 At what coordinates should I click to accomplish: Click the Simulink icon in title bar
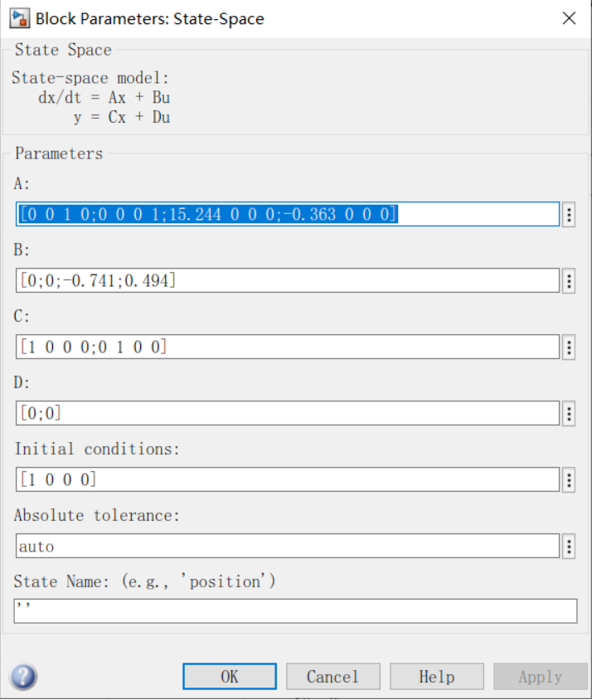click(x=20, y=19)
